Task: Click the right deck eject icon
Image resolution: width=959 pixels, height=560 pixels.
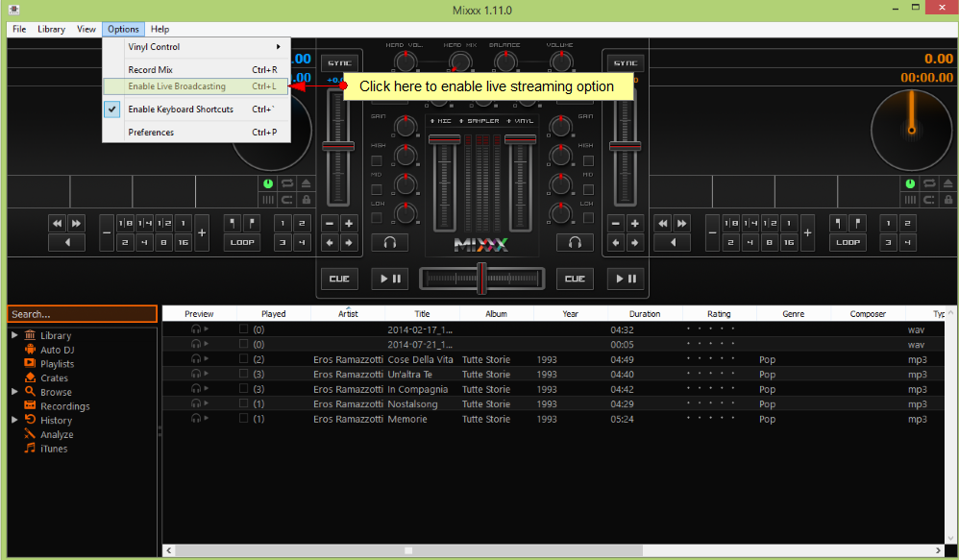Action: (x=947, y=183)
